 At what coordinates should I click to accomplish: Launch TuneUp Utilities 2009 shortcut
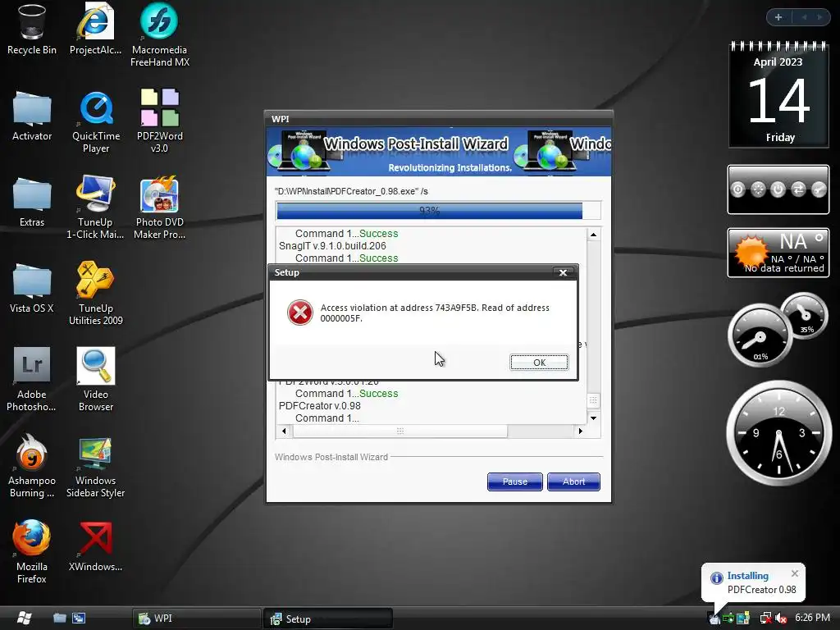[x=95, y=294]
